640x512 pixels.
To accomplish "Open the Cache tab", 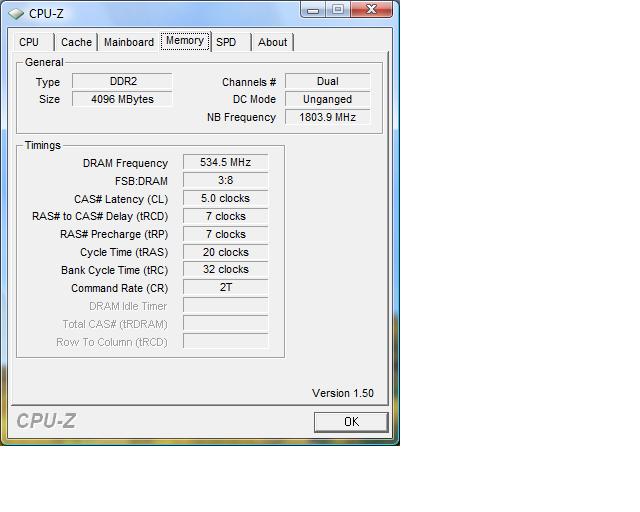I will (x=76, y=42).
